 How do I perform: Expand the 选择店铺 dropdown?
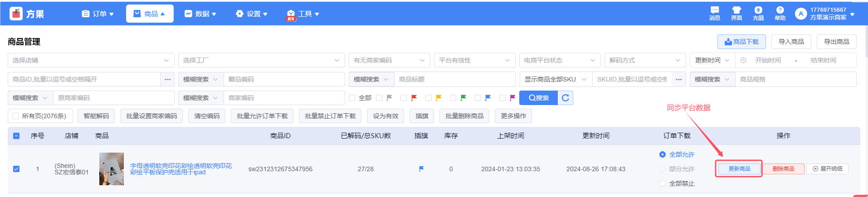91,60
